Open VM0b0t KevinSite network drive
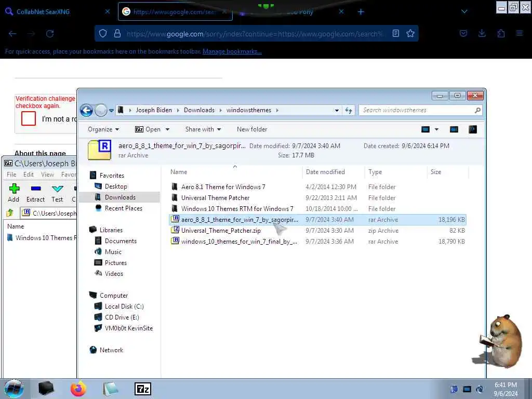 click(129, 328)
